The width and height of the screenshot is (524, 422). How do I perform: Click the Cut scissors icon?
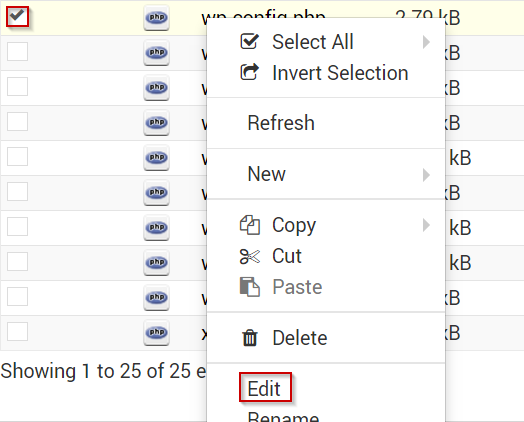pyautogui.click(x=250, y=256)
